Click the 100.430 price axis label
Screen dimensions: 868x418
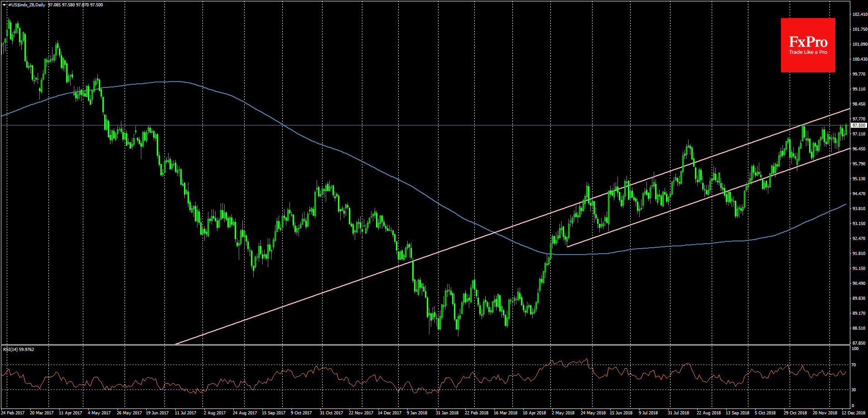click(859, 59)
